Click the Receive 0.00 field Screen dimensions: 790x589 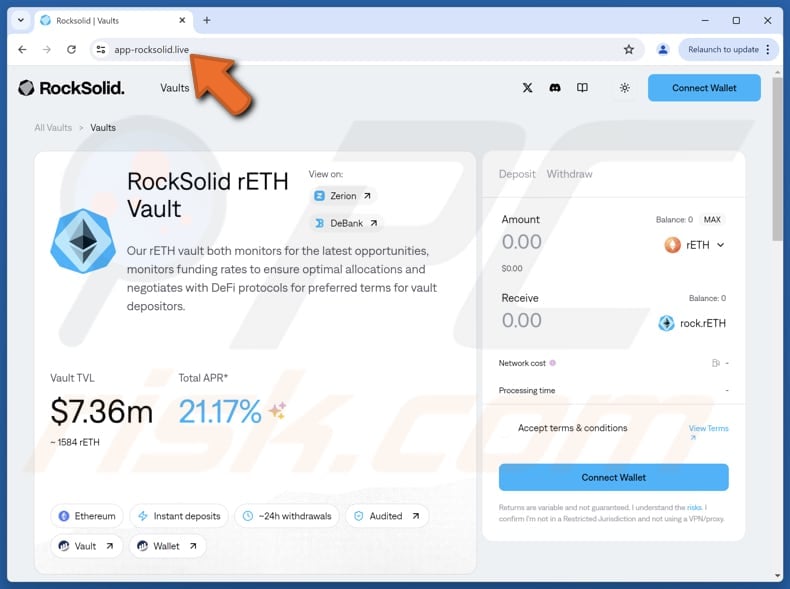(521, 320)
